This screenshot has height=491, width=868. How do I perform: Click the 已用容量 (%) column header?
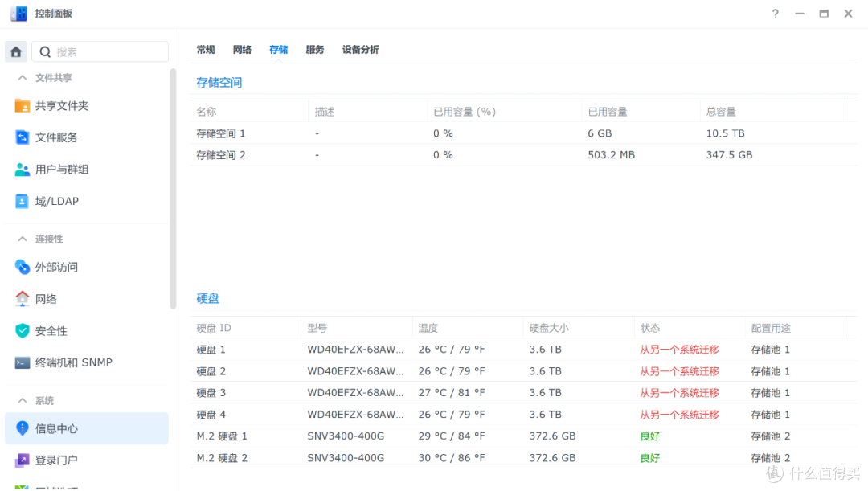pos(465,112)
